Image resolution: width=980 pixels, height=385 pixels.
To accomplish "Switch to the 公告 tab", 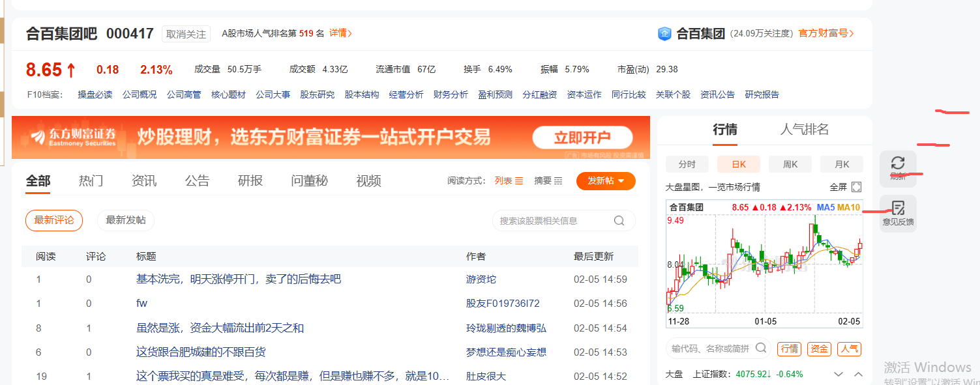I will [197, 181].
